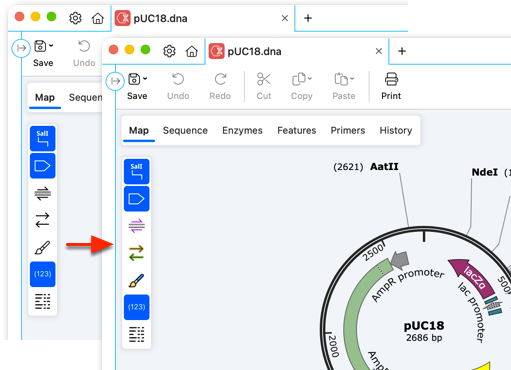Open new tab with plus in front window
This screenshot has width=511, height=370.
(x=402, y=51)
